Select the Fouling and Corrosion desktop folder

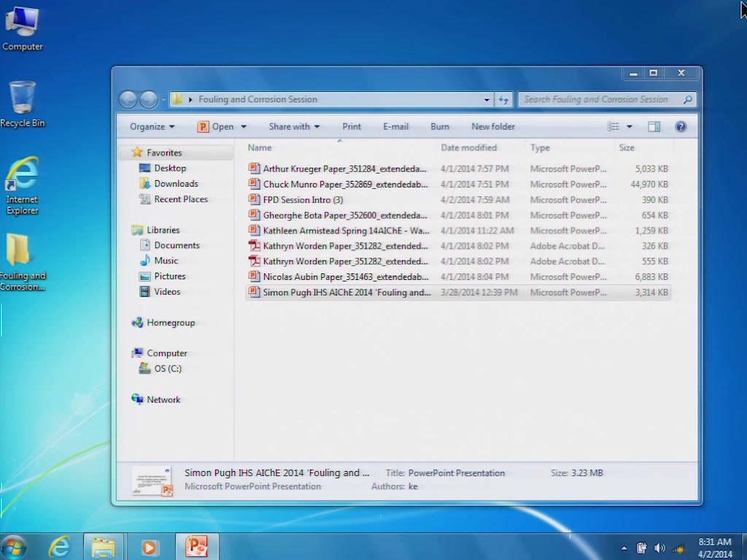point(22,262)
